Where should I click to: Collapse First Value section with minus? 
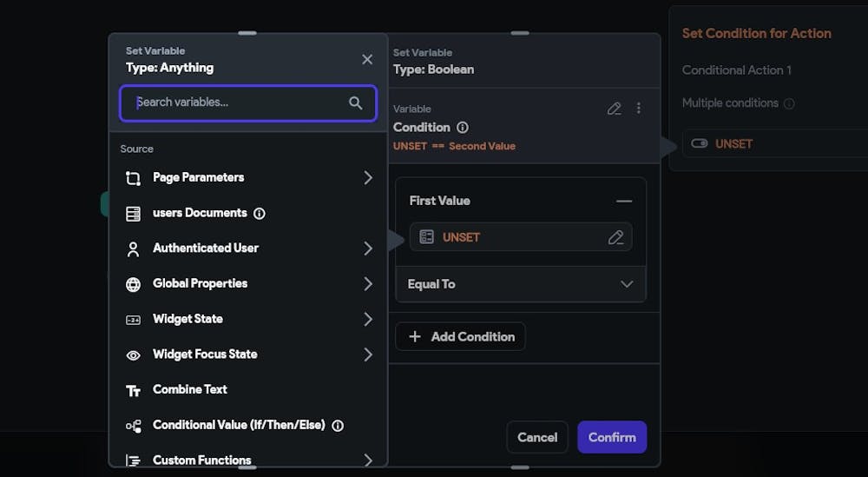pos(624,201)
